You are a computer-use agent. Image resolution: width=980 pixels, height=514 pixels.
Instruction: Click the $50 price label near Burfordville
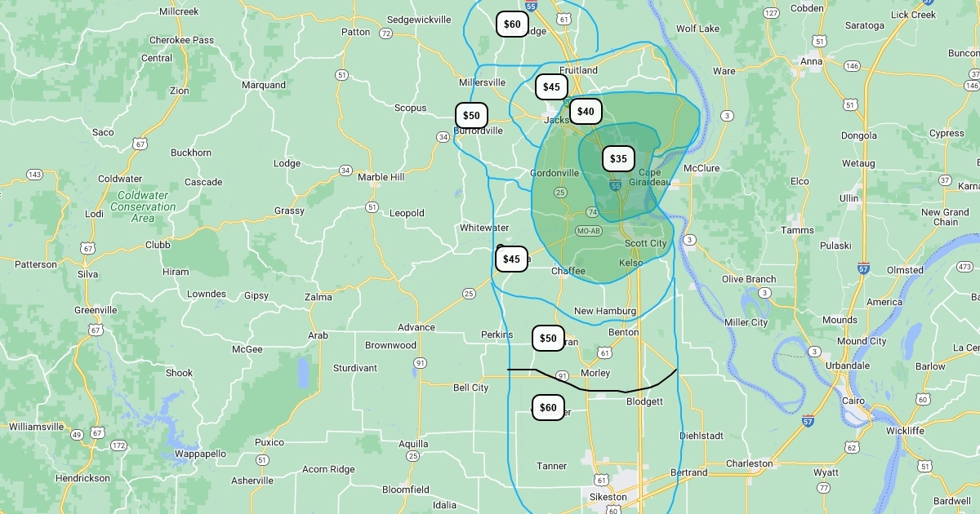tap(471, 116)
